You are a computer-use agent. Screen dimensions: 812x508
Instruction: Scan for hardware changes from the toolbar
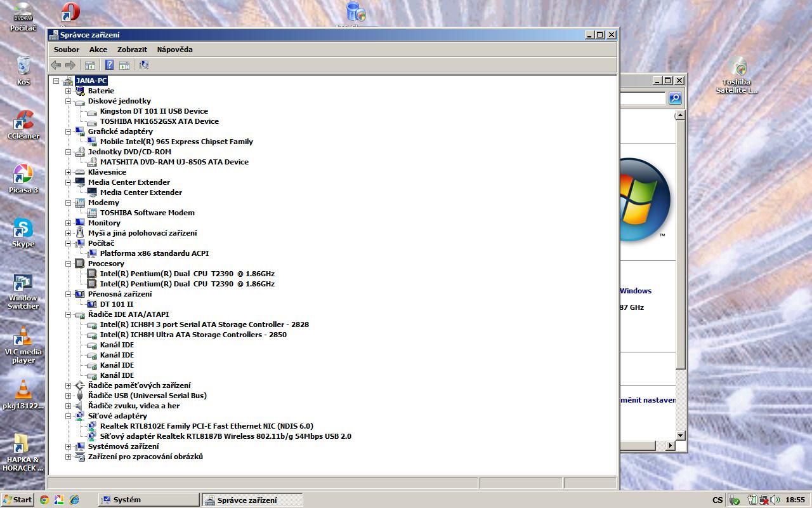pyautogui.click(x=144, y=65)
